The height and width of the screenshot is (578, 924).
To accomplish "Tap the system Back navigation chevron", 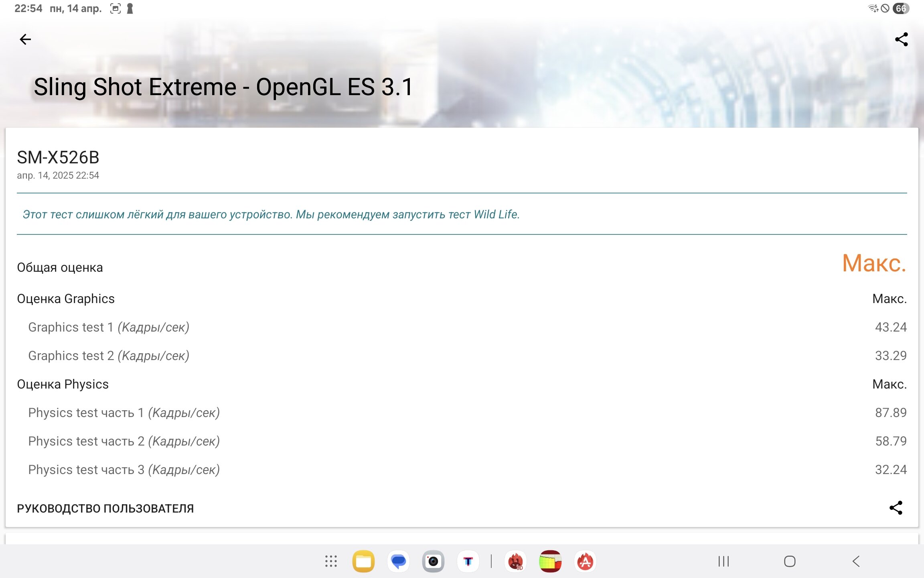I will point(856,561).
